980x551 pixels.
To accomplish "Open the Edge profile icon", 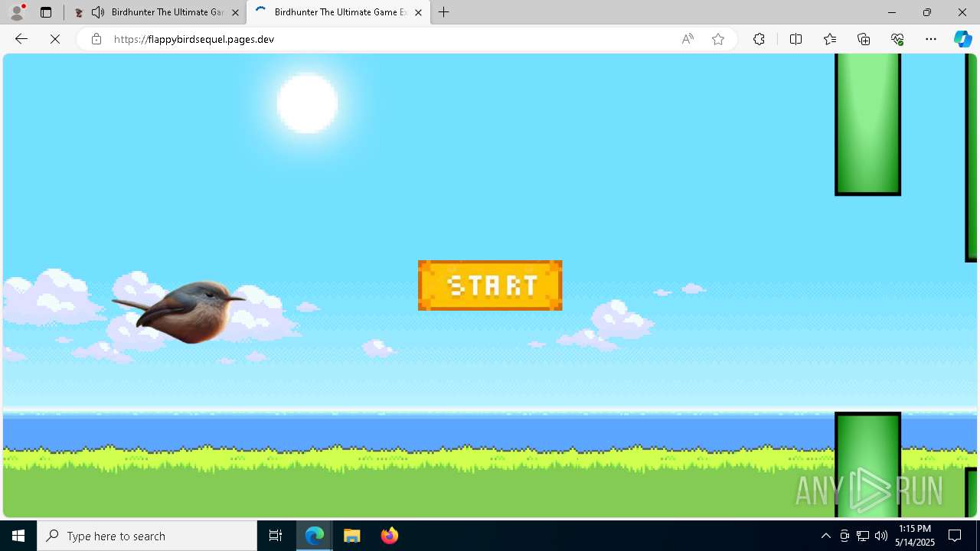I will point(17,12).
